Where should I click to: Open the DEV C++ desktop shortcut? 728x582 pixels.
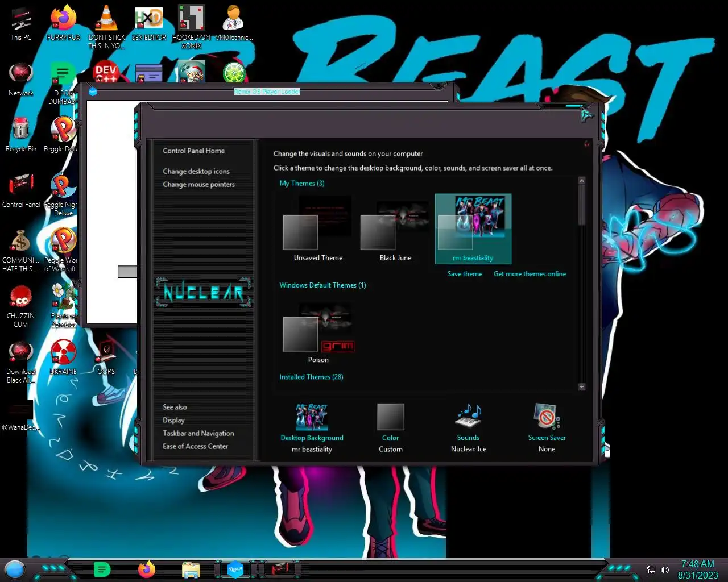pyautogui.click(x=106, y=73)
